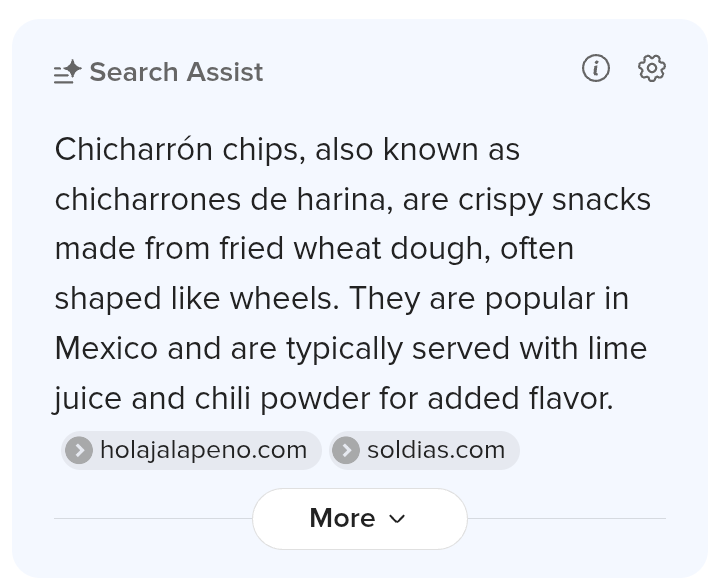Click the words "crispy snacks" in the answer
The width and height of the screenshot is (720, 582).
point(554,199)
